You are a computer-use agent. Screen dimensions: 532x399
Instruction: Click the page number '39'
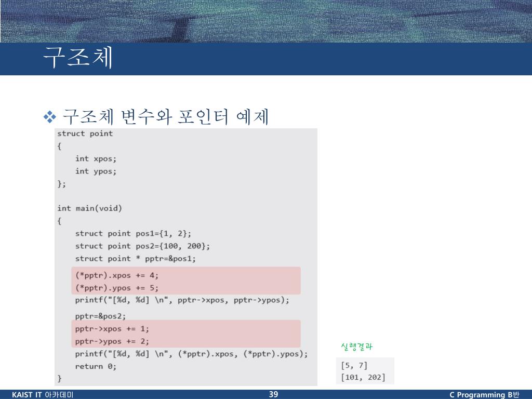point(273,394)
